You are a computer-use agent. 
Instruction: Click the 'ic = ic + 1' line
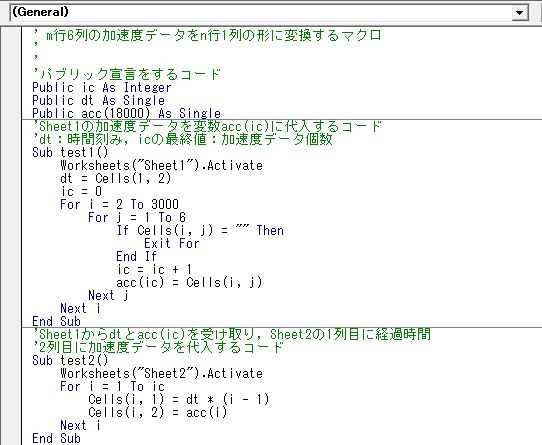coord(154,269)
